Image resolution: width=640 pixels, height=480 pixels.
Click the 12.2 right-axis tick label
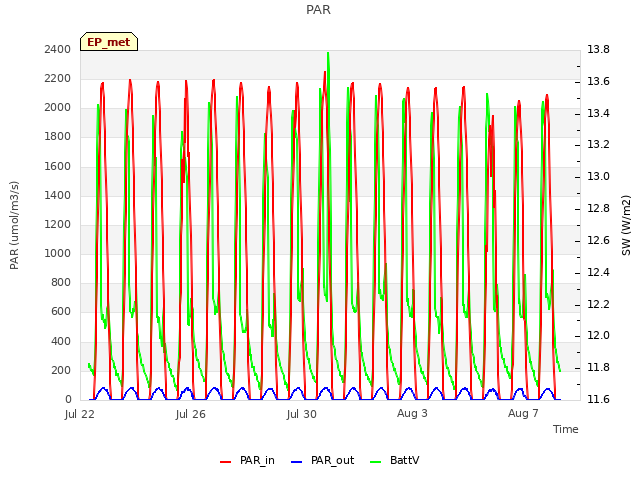[598, 304]
